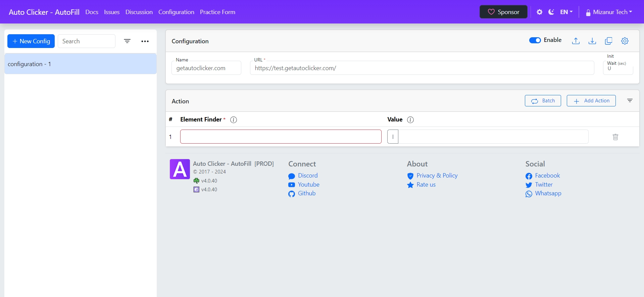Screen dimensions: 644x297
Task: Open the Issues menu item
Action: (112, 12)
